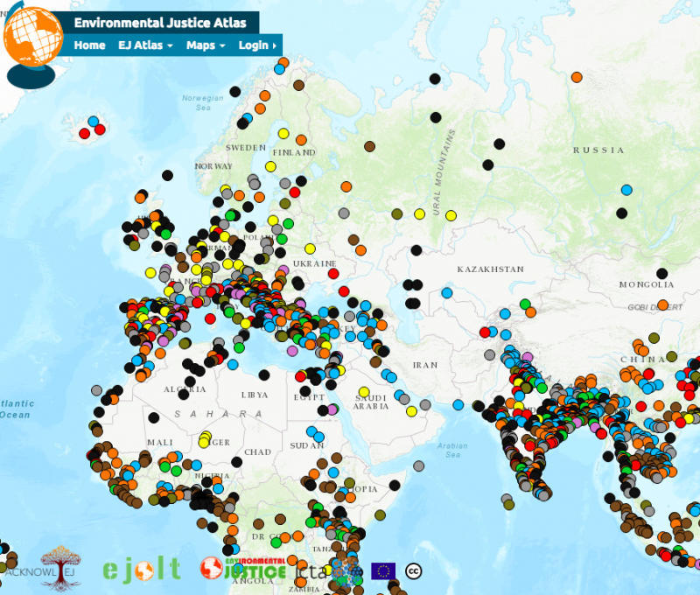Open the Maps dropdown menu
The width and height of the screenshot is (700, 595).
(202, 45)
